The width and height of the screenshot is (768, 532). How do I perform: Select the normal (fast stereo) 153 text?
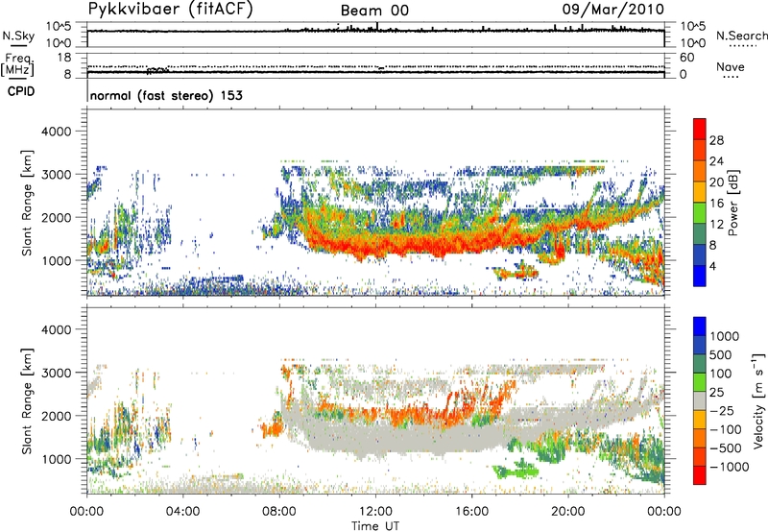(x=166, y=95)
